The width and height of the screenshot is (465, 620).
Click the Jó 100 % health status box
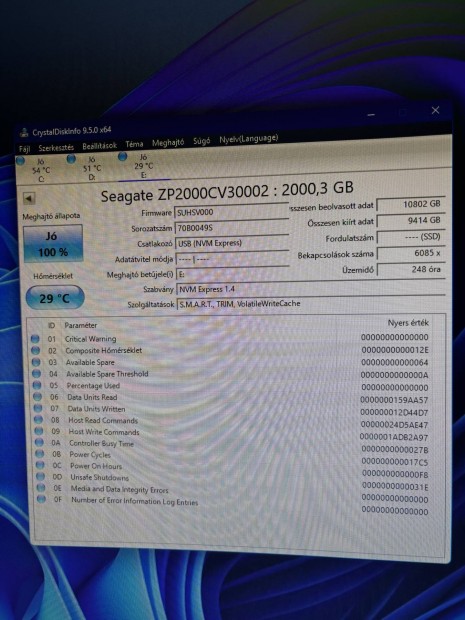coord(53,244)
